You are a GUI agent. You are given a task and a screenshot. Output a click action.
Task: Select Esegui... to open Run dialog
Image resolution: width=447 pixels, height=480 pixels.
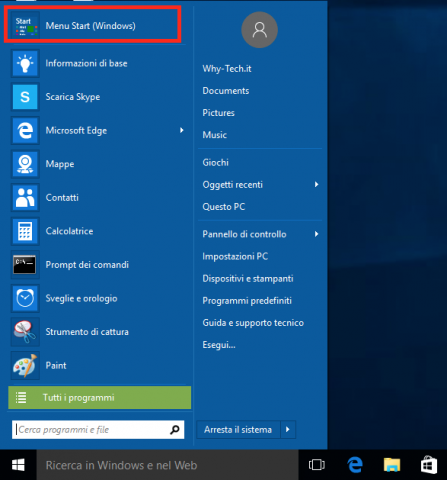219,345
